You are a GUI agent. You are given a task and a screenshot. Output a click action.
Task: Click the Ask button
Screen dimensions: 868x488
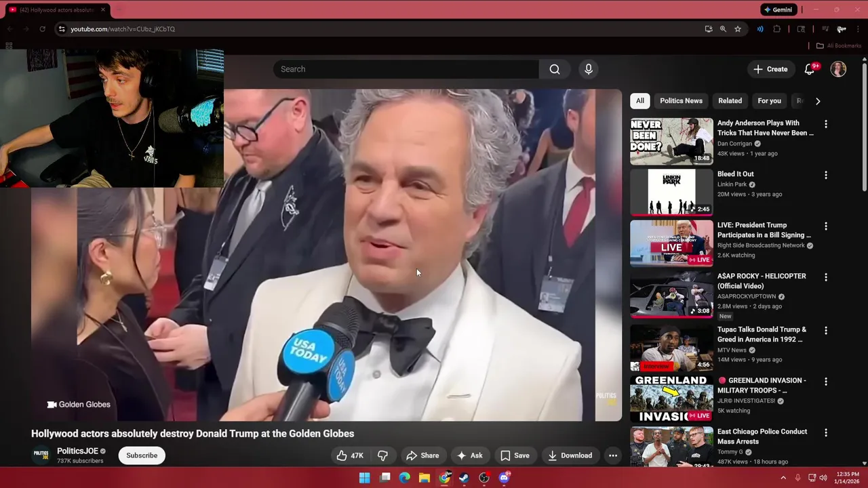click(469, 455)
